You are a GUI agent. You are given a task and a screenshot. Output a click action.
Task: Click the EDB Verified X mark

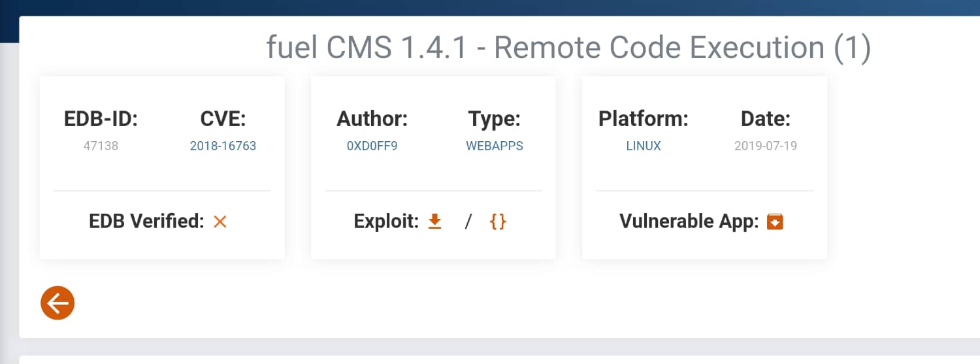click(x=220, y=222)
